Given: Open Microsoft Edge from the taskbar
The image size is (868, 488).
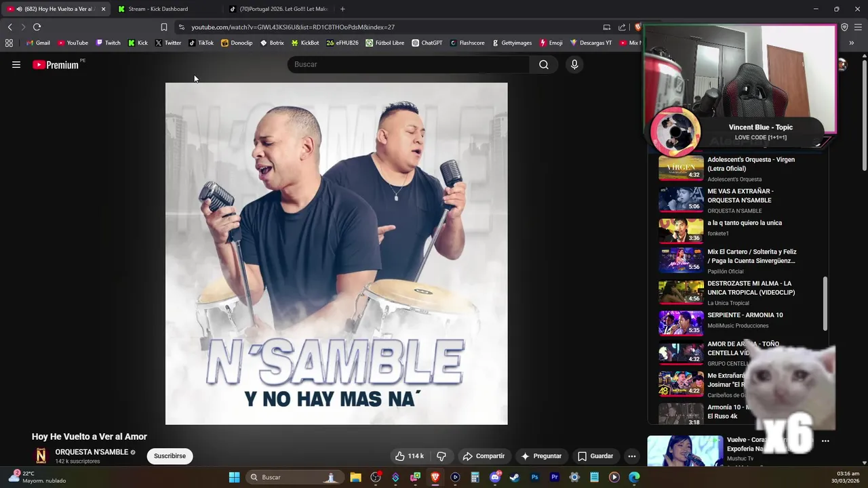Looking at the screenshot, I should point(634,477).
